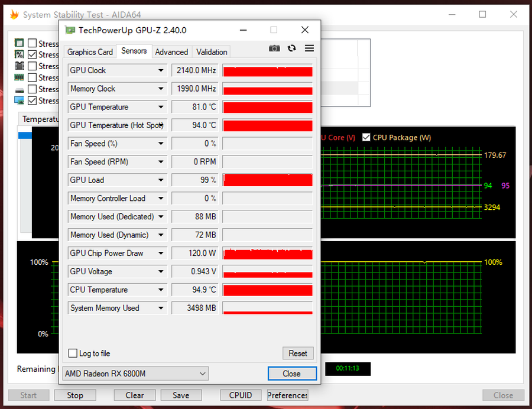This screenshot has width=532, height=409.
Task: Uncheck the second stress test checkbox
Action: coord(33,54)
